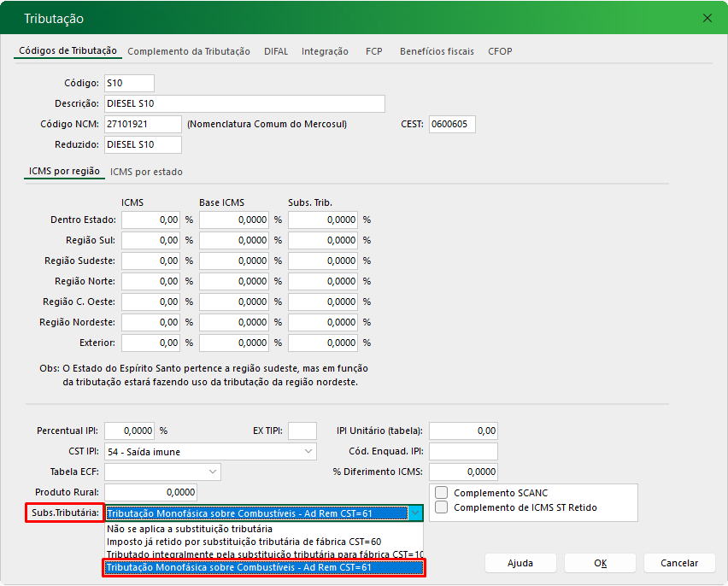Edit Região C. Oeste Base ICMS field
The height and width of the screenshot is (586, 728).
pyautogui.click(x=234, y=302)
